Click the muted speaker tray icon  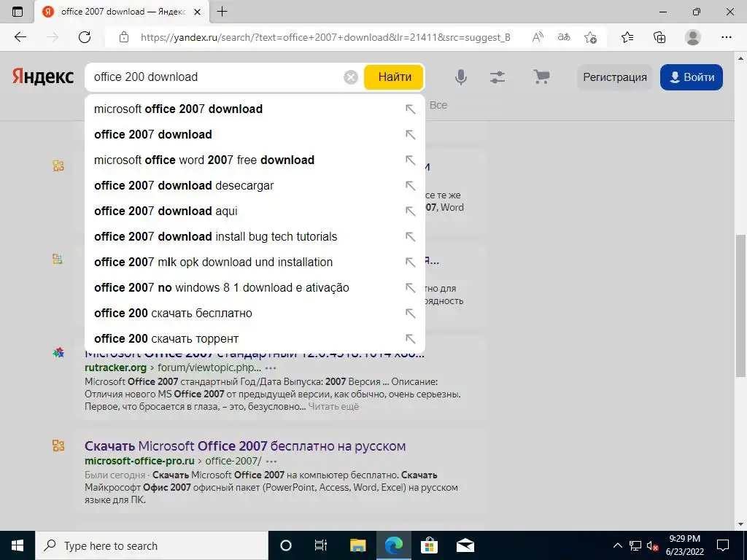pyautogui.click(x=652, y=545)
